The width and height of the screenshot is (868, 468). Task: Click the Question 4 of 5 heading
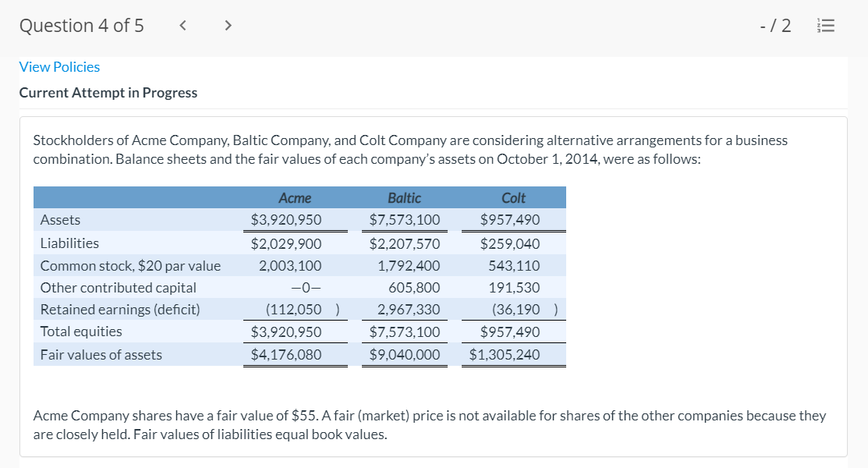click(82, 26)
